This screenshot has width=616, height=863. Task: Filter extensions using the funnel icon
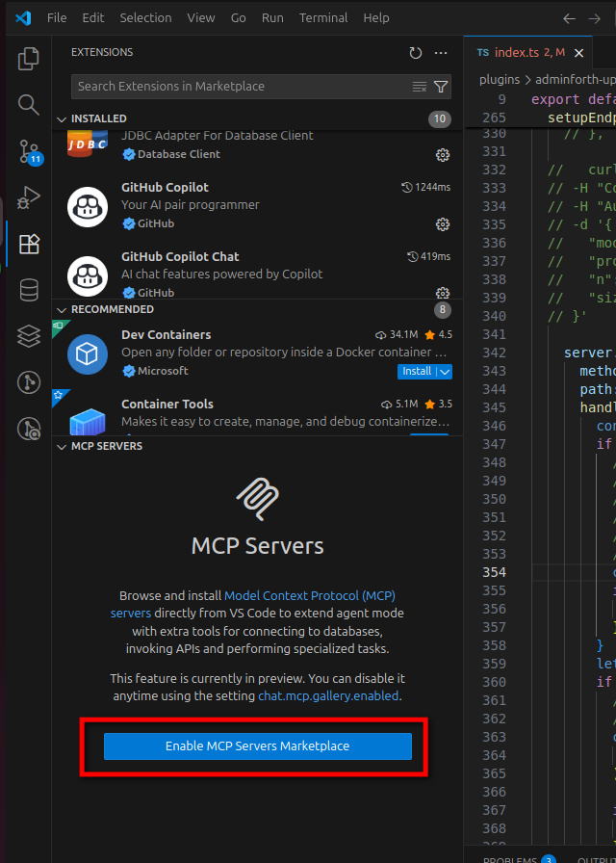click(x=441, y=87)
